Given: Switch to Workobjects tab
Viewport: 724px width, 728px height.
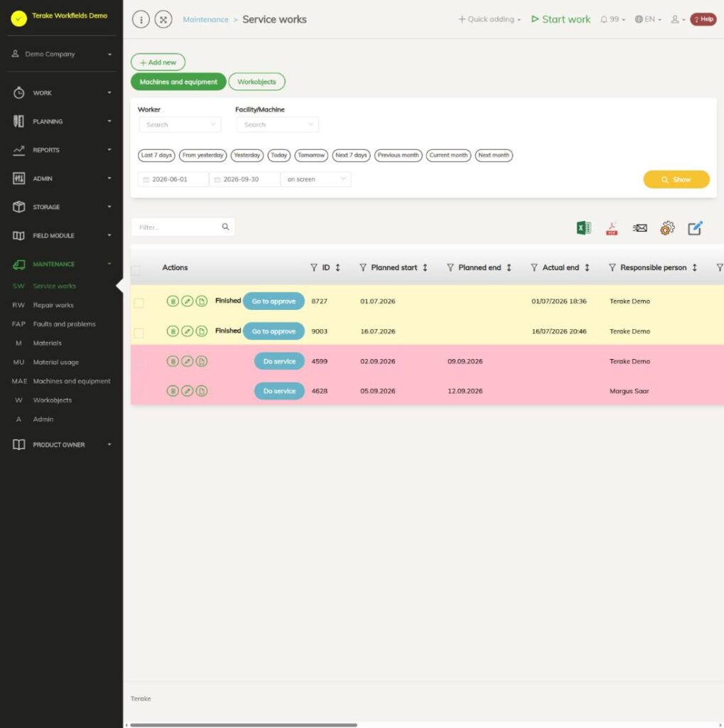Looking at the screenshot, I should pyautogui.click(x=256, y=82).
